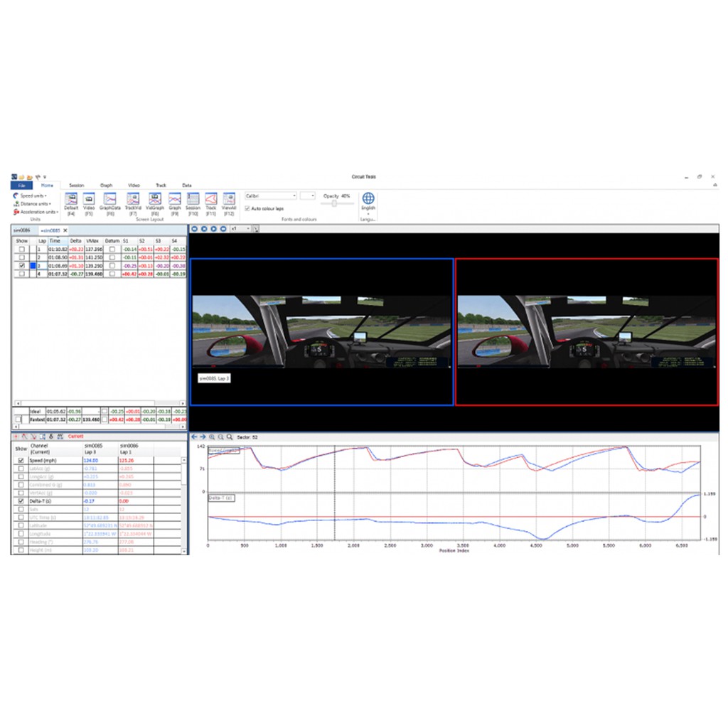The image size is (728, 728).
Task: Click the blue colour swatch for lap 3
Action: pos(33,266)
